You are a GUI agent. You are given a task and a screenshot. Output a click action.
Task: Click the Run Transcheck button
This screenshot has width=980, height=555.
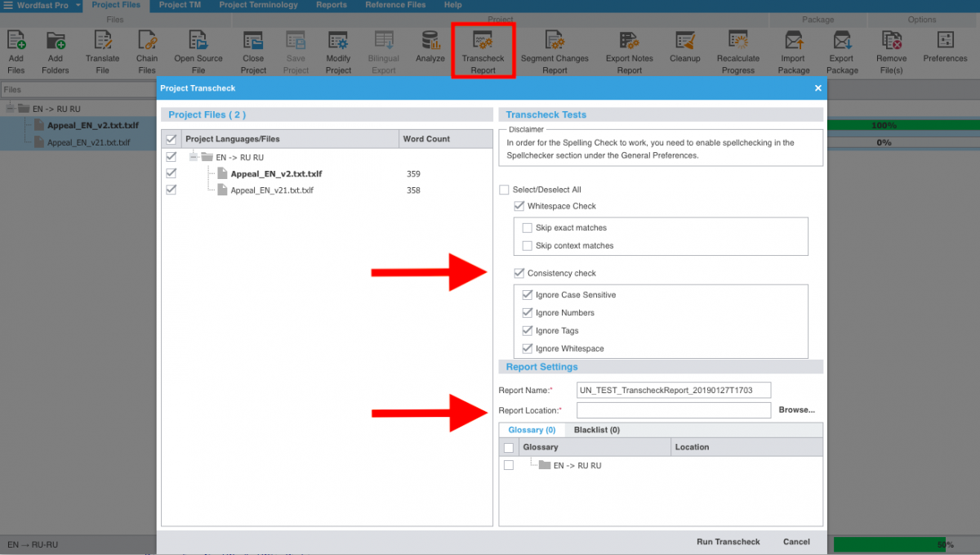coord(728,542)
